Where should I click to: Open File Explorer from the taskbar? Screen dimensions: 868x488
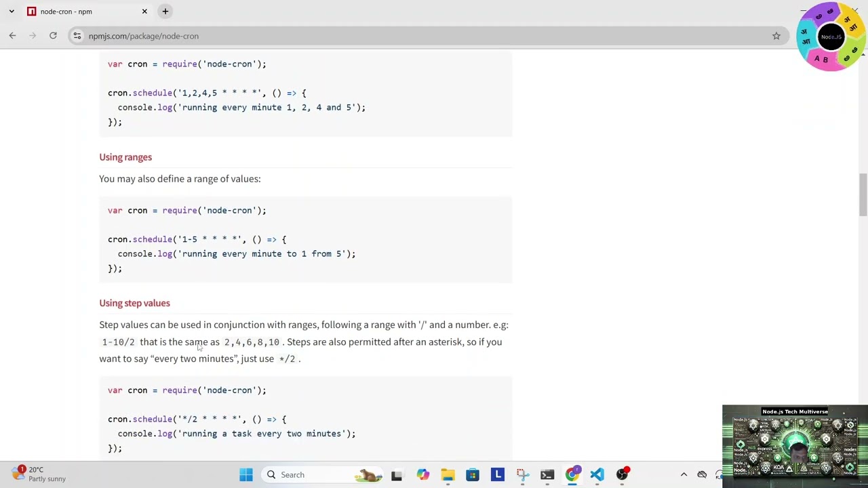[448, 475]
